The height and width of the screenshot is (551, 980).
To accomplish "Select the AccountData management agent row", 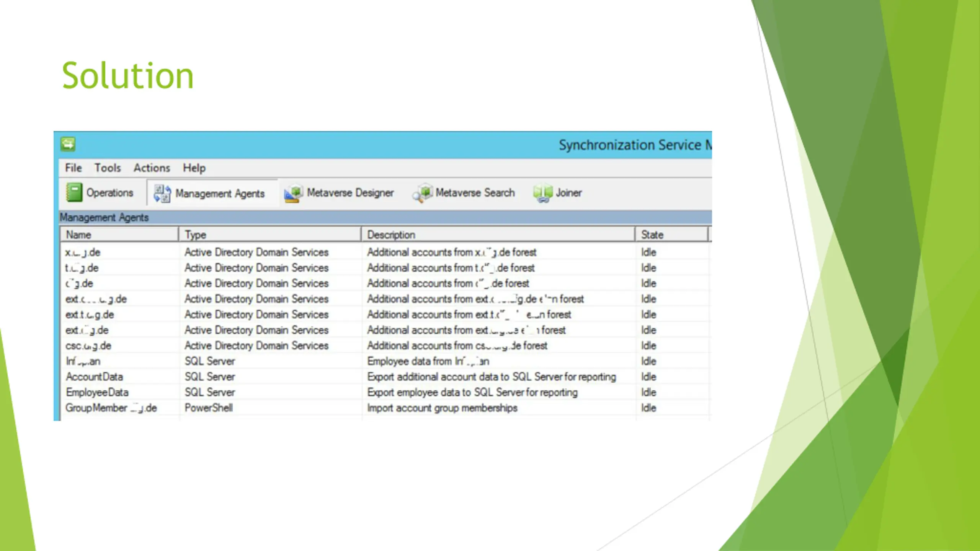I will [95, 377].
